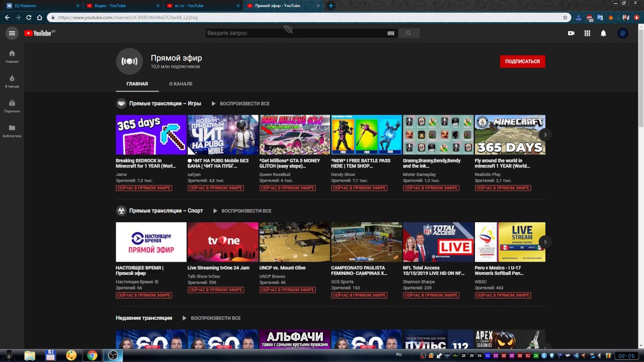
Task: Click Воспроизвести все for Спорт section
Action: click(x=242, y=211)
